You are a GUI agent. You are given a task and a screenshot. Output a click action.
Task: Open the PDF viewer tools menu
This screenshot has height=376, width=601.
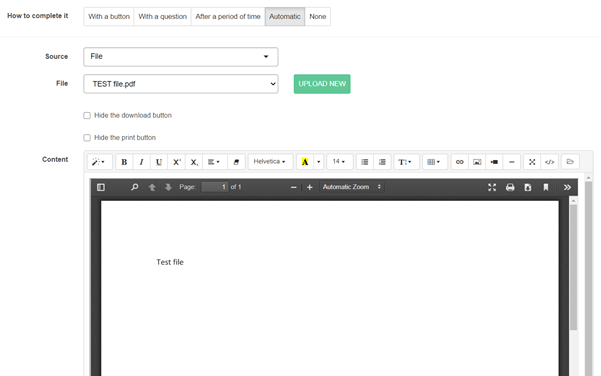pos(567,187)
